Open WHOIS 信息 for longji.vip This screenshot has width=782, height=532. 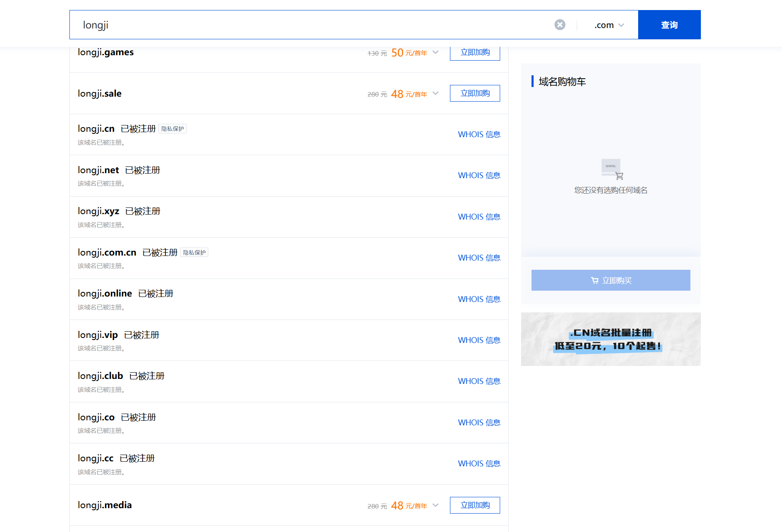(479, 340)
